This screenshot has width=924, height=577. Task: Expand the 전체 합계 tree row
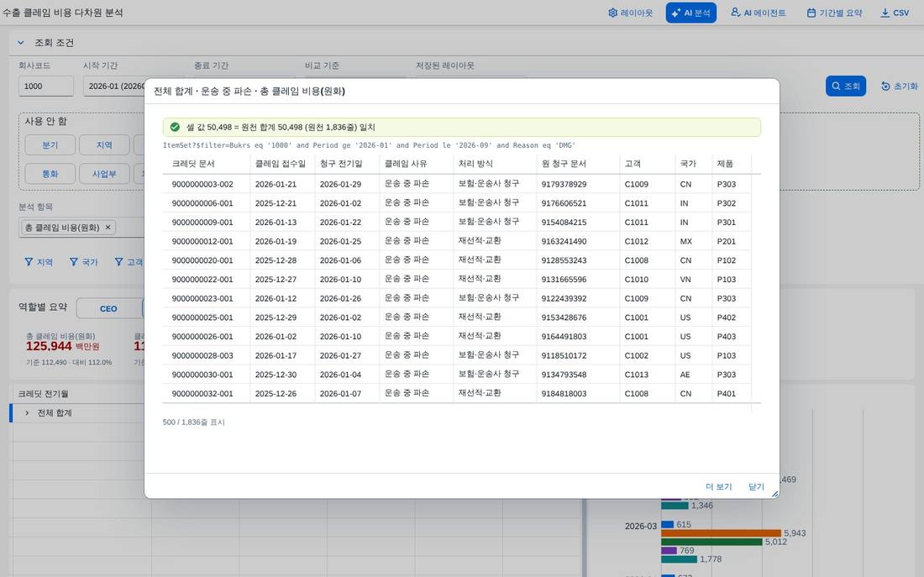click(27, 413)
